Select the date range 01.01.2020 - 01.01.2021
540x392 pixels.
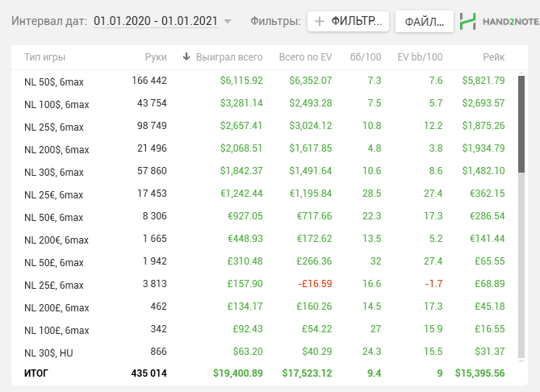[x=156, y=21]
